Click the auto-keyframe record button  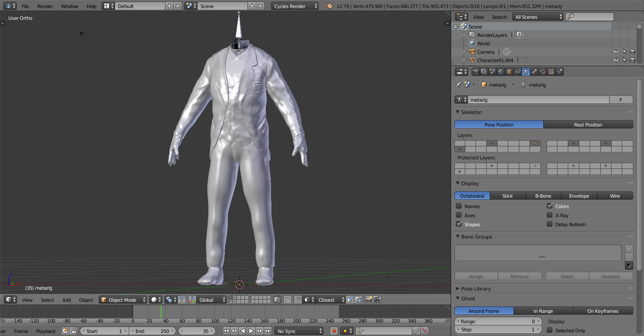[x=334, y=331]
